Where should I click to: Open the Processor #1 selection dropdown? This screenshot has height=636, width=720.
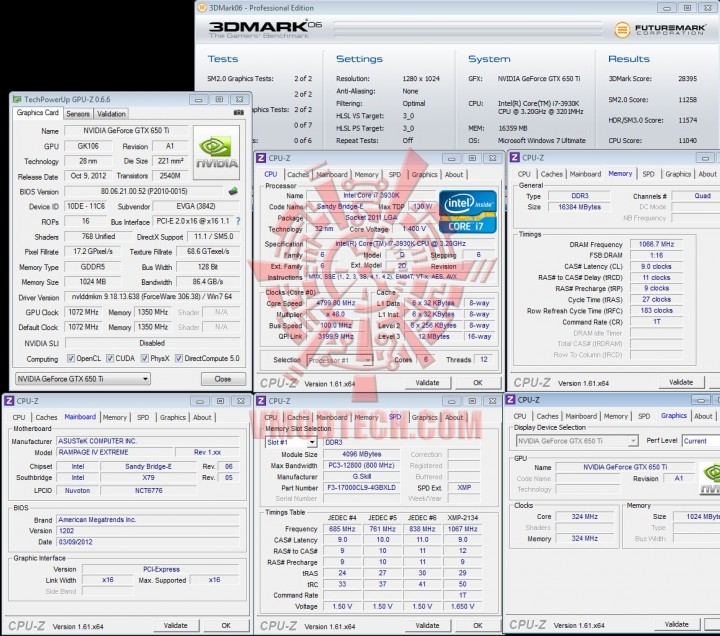click(340, 360)
